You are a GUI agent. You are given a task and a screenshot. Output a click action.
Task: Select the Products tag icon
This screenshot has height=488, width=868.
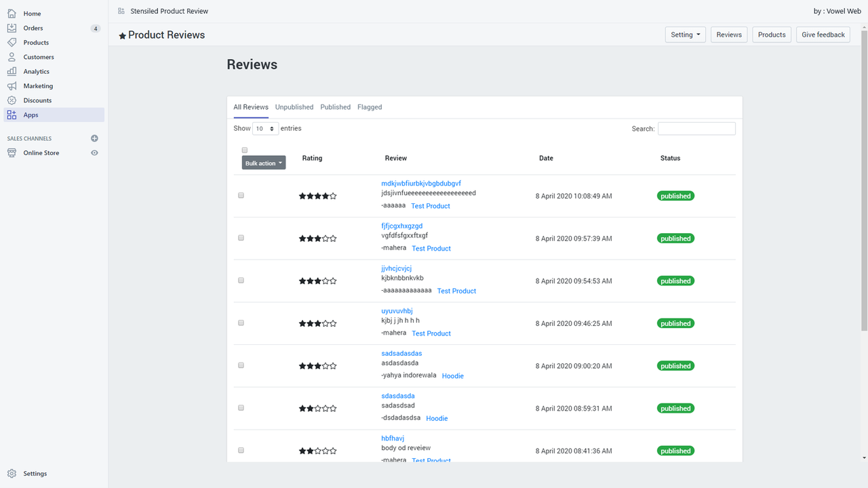pos(12,43)
